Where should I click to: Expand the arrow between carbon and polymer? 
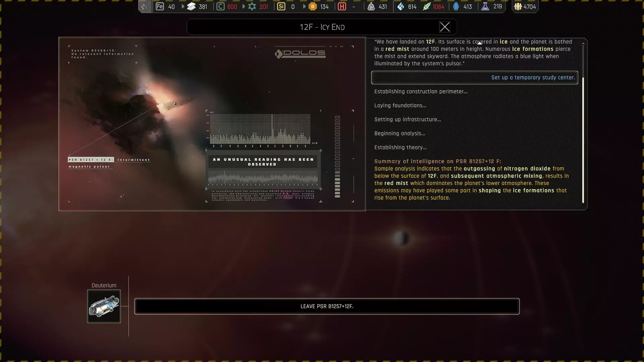tap(244, 6)
